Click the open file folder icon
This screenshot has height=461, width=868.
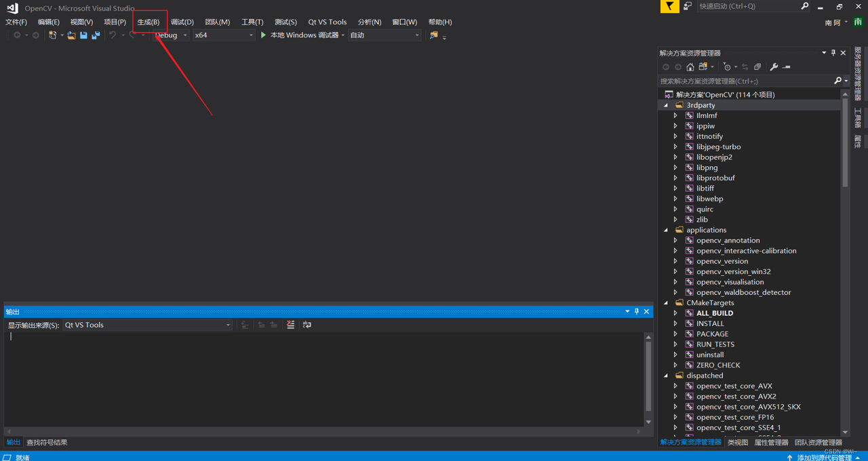coord(71,35)
